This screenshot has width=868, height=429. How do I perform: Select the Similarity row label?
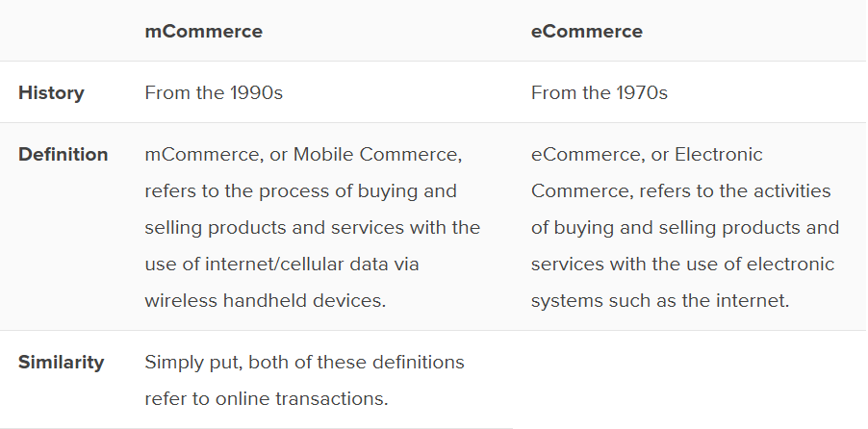(62, 363)
